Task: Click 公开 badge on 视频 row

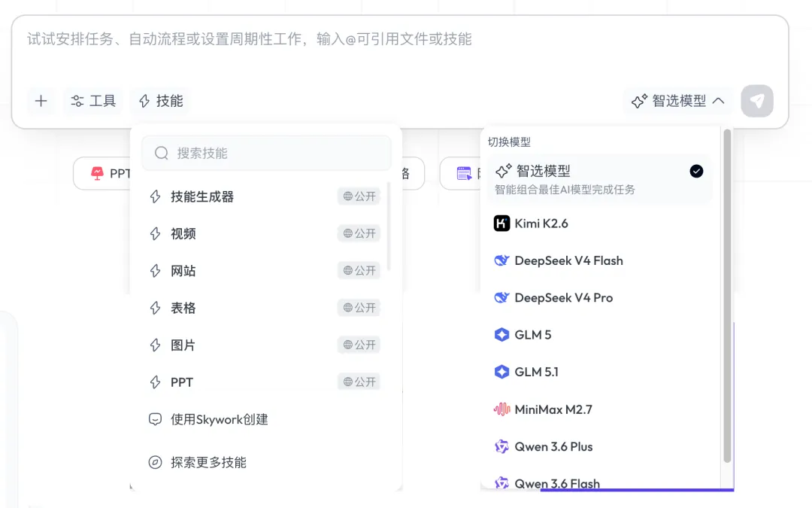Action: click(359, 234)
